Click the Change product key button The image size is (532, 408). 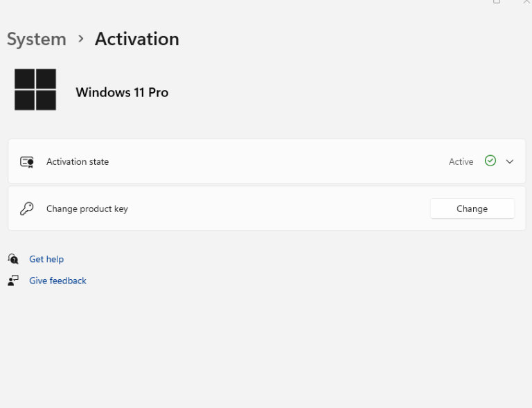pos(472,209)
